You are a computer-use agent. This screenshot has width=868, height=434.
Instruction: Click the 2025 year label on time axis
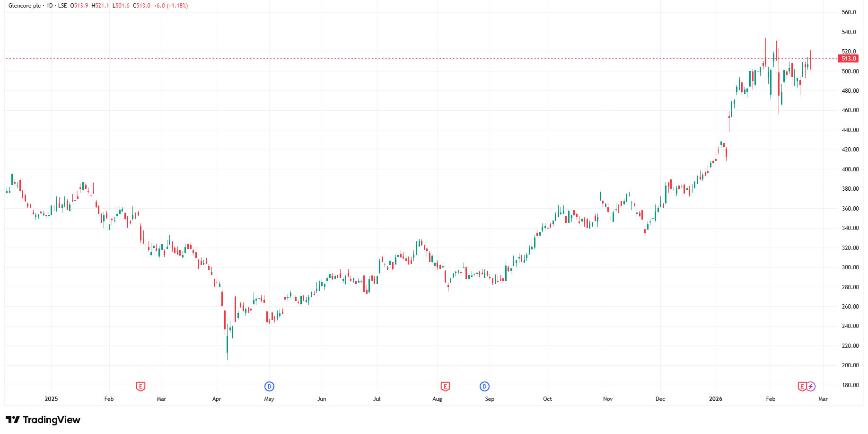51,399
